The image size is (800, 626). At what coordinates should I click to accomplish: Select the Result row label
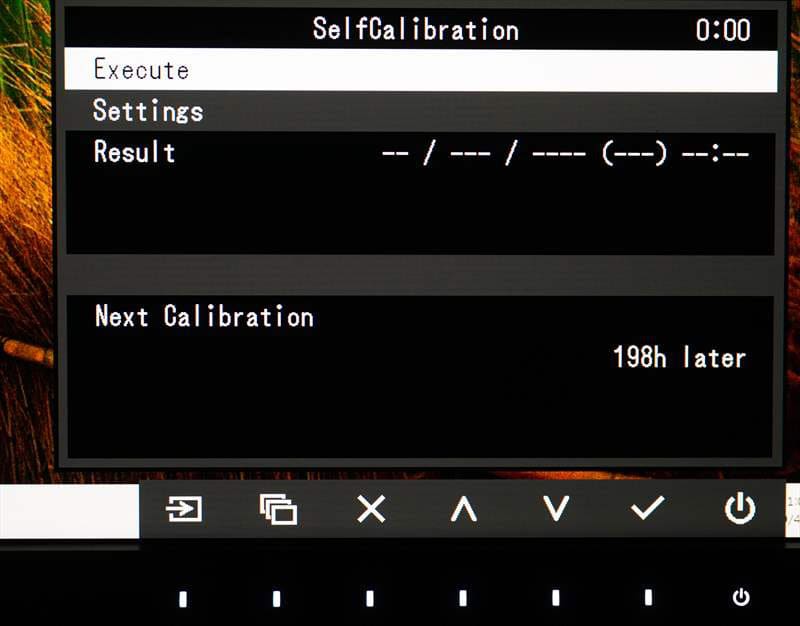click(135, 152)
